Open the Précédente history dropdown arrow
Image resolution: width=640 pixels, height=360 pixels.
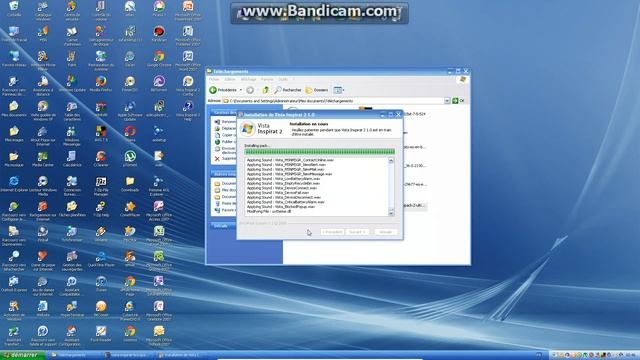pos(241,90)
